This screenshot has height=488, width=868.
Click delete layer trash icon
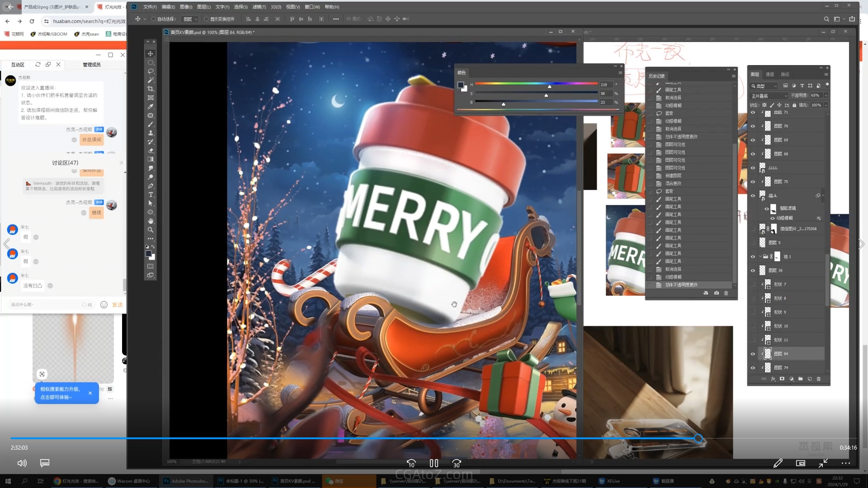click(x=818, y=379)
